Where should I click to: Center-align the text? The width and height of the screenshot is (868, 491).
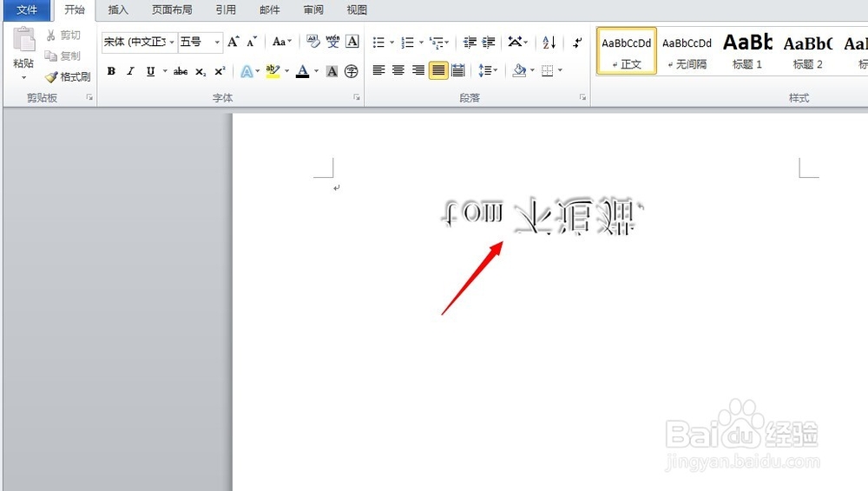(398, 70)
